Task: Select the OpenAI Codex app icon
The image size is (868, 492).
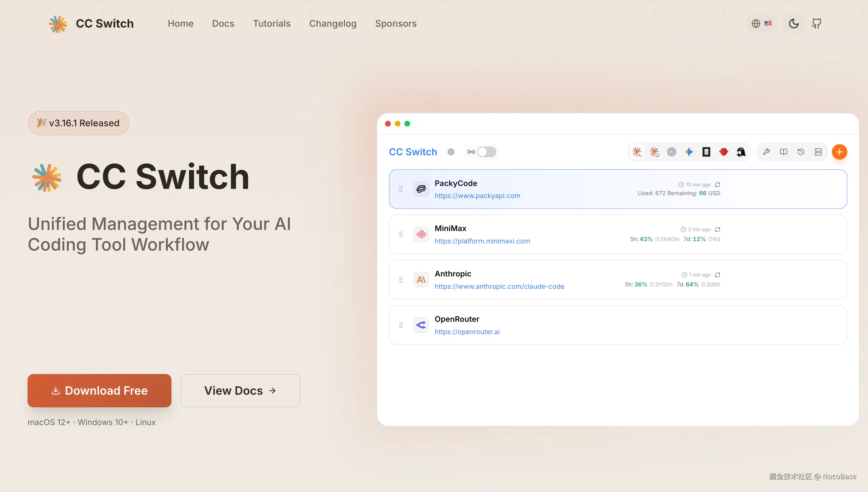Action: coord(672,152)
